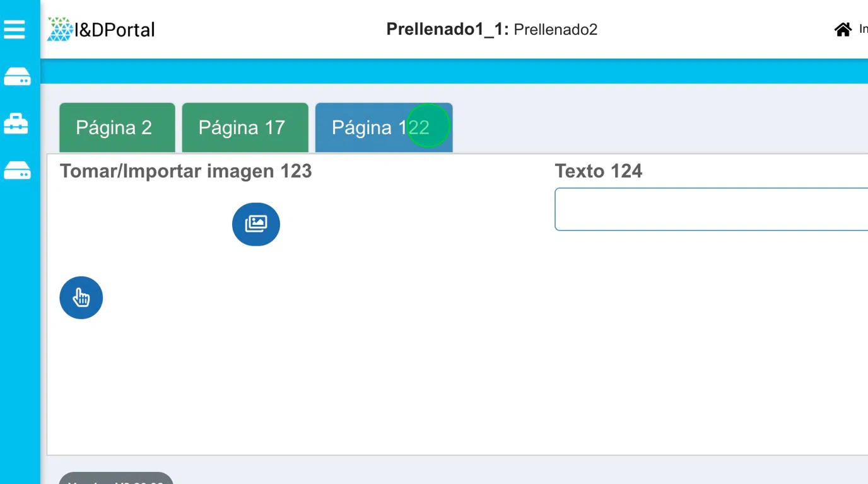Click the Tomar/Importar imagen 123 label
Image resolution: width=868 pixels, height=484 pixels.
(185, 171)
